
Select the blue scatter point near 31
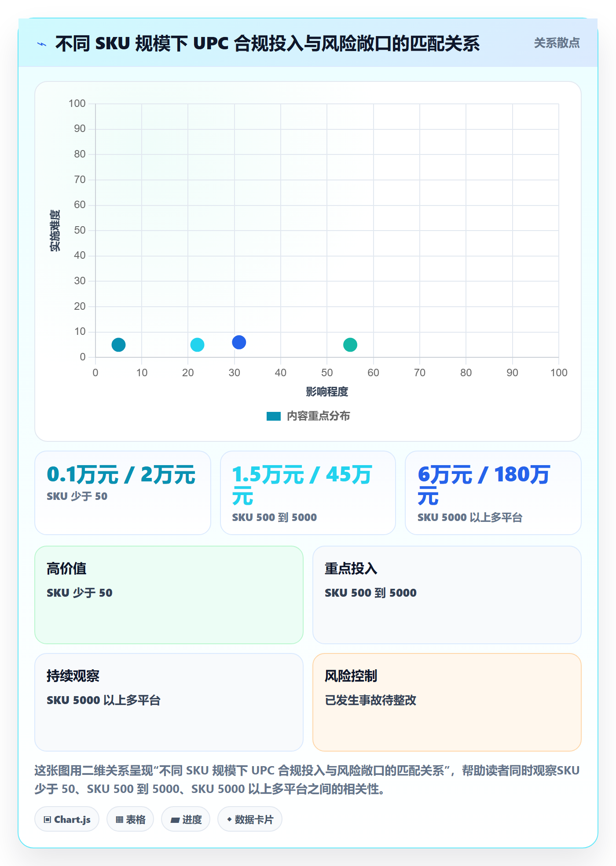click(x=239, y=342)
